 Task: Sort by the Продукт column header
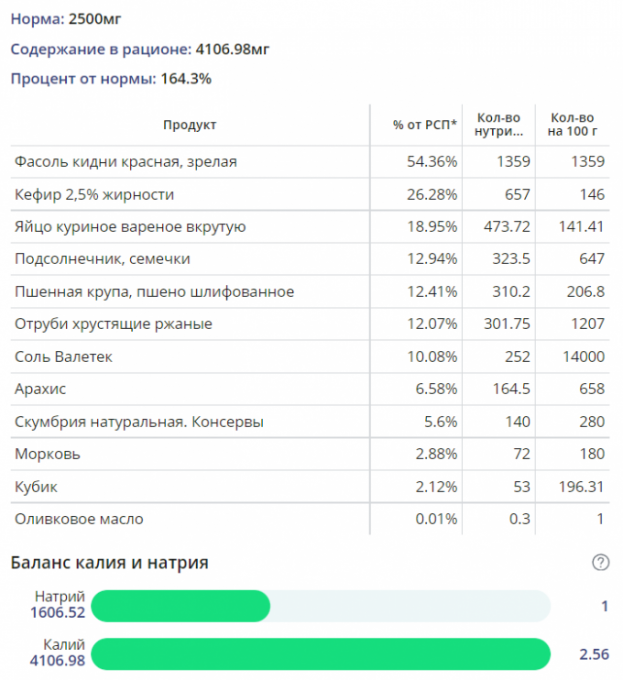point(189,125)
